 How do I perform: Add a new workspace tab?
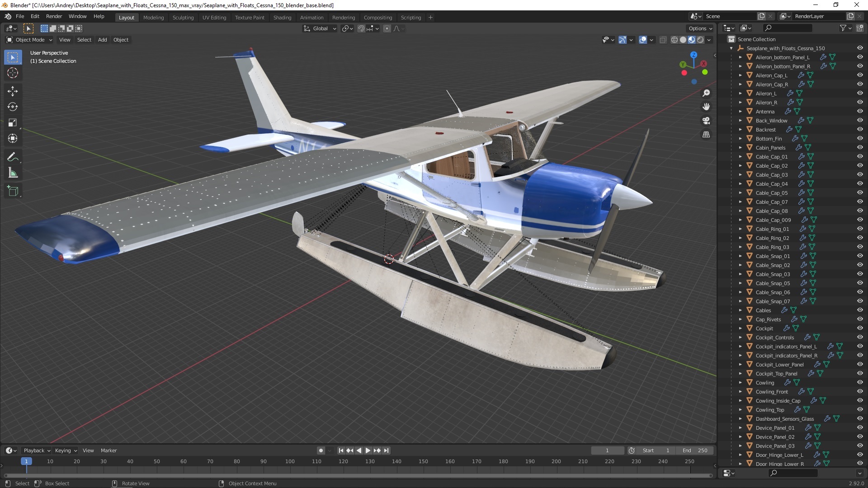430,18
